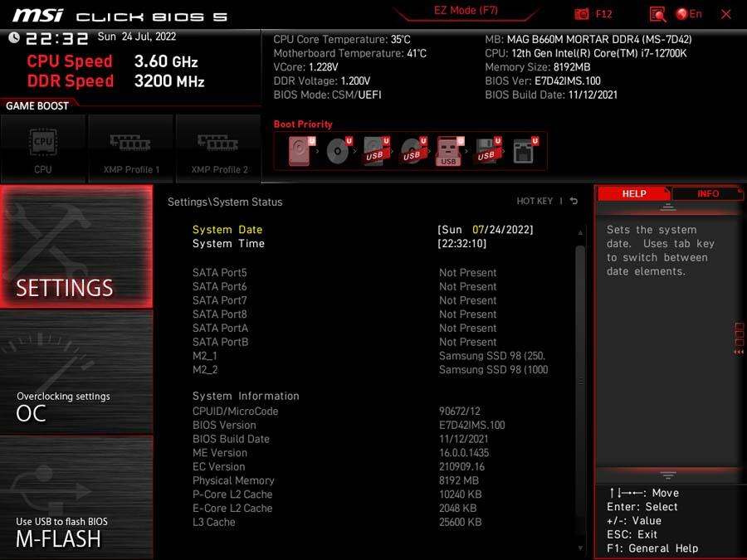Change language with the globe En icon
The width and height of the screenshot is (747, 560).
689,14
